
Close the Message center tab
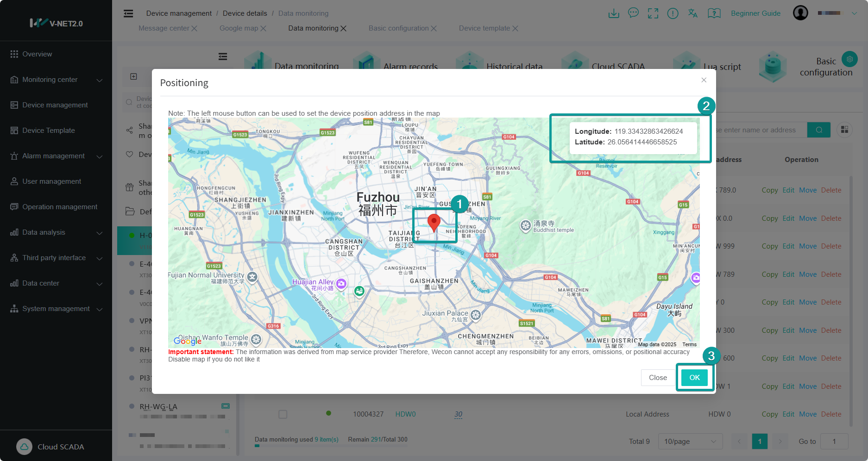pos(195,28)
